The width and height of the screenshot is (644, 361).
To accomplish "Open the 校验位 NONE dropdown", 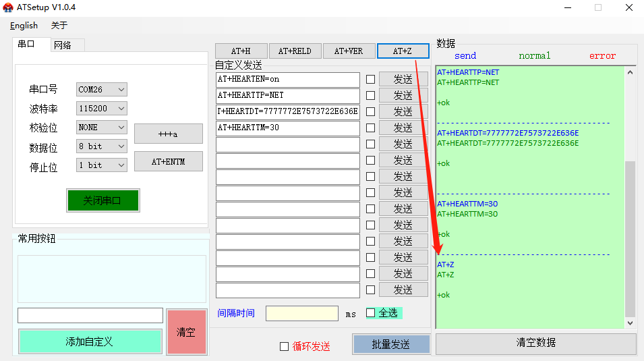I will tap(101, 128).
